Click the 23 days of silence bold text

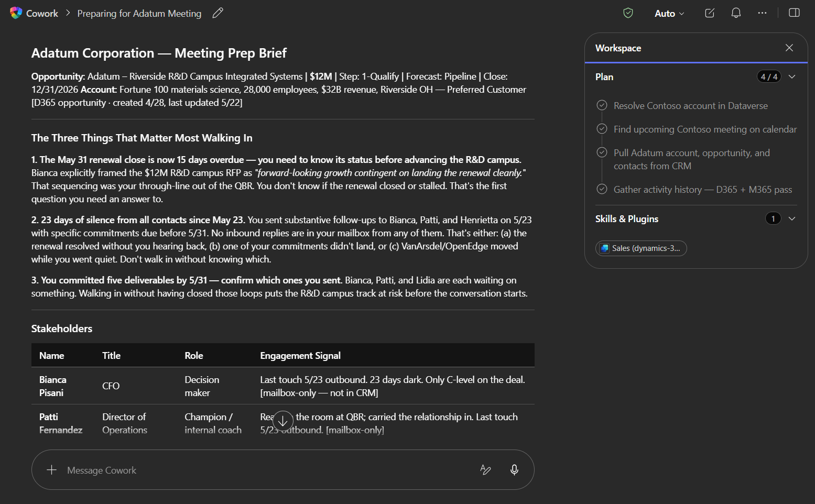tap(138, 220)
